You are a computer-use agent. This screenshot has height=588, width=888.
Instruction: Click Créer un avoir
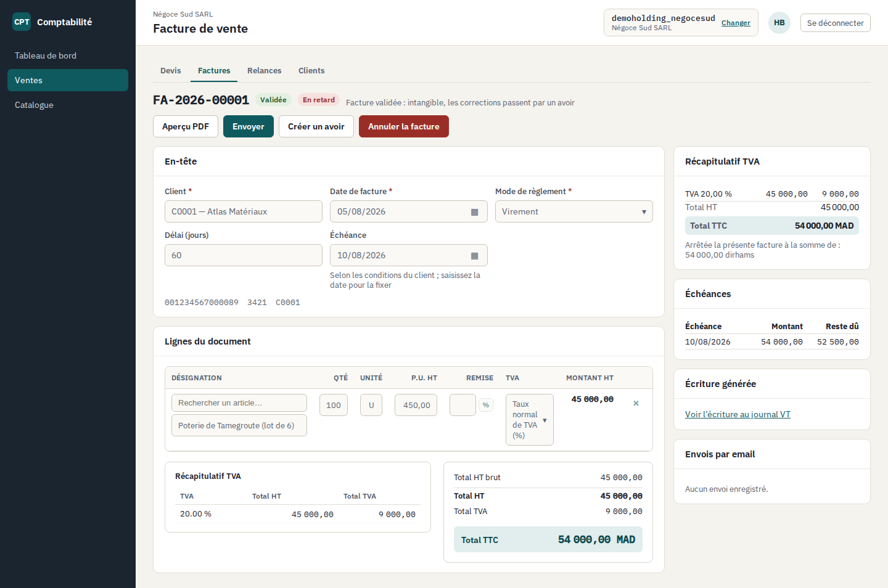coord(316,126)
